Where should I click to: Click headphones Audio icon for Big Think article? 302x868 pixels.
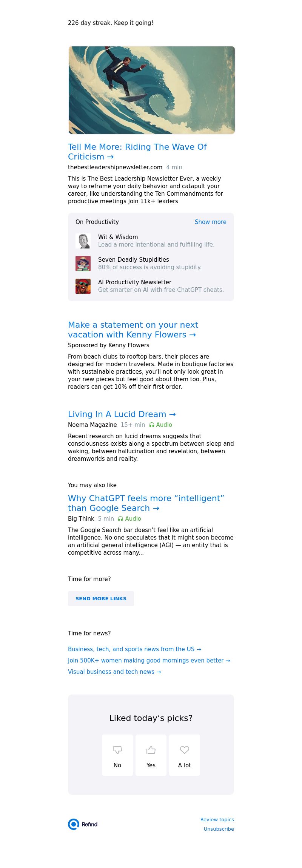120,519
